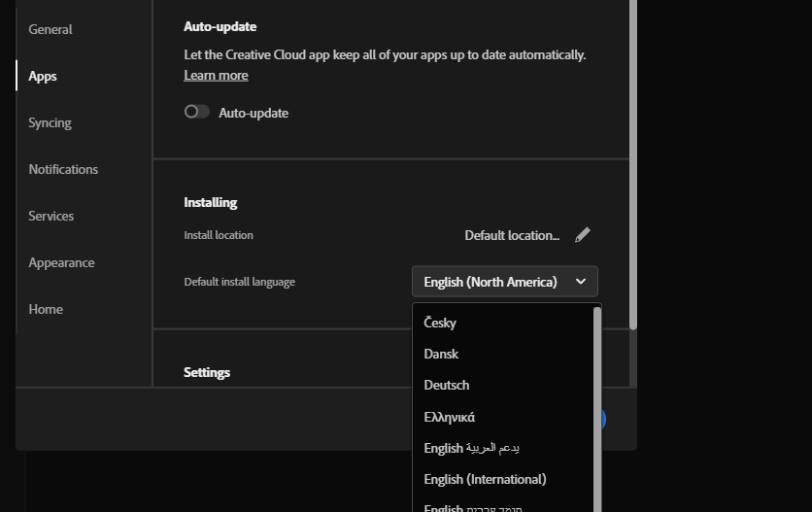Click the language list scrollbar

[597, 409]
